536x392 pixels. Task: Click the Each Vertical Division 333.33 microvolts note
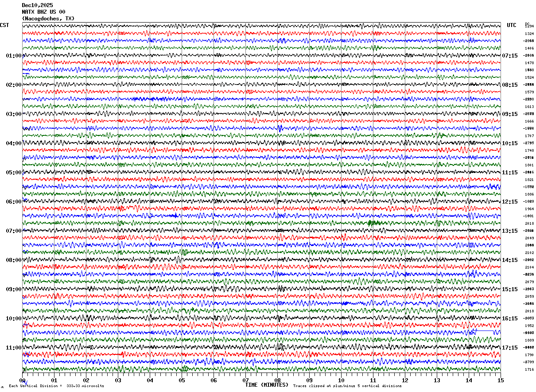[56, 386]
